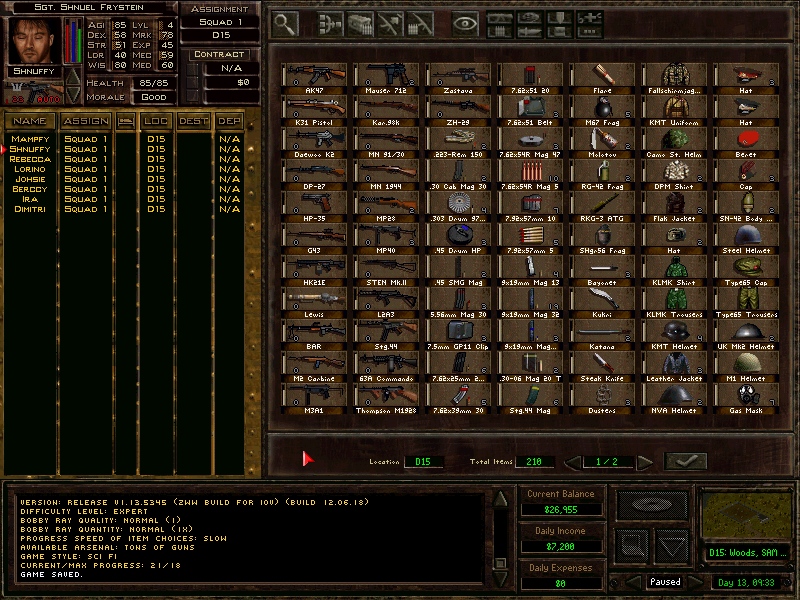Select the Katana item

[x=602, y=335]
